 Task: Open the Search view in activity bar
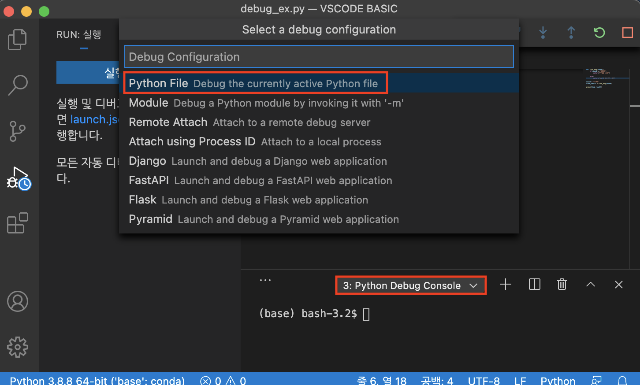point(18,85)
